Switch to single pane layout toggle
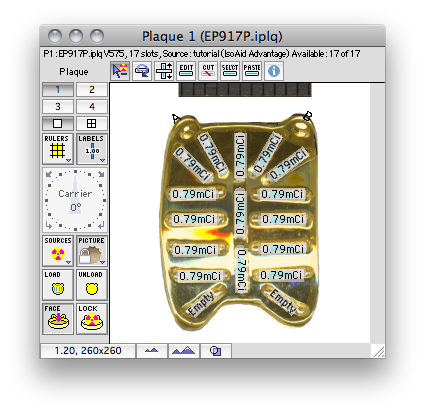Screen dimensions: 425x413 pos(58,124)
